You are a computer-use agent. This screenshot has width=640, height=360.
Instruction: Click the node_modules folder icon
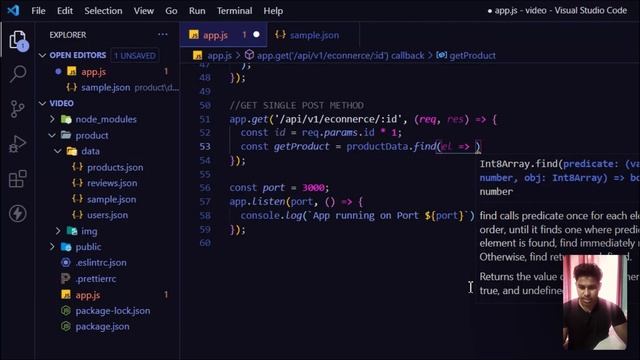pyautogui.click(x=66, y=119)
